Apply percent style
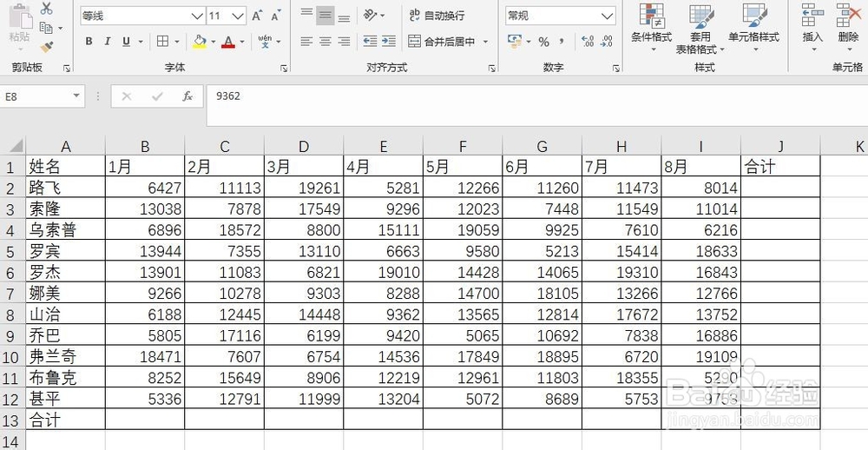The image size is (868, 450). point(544,42)
